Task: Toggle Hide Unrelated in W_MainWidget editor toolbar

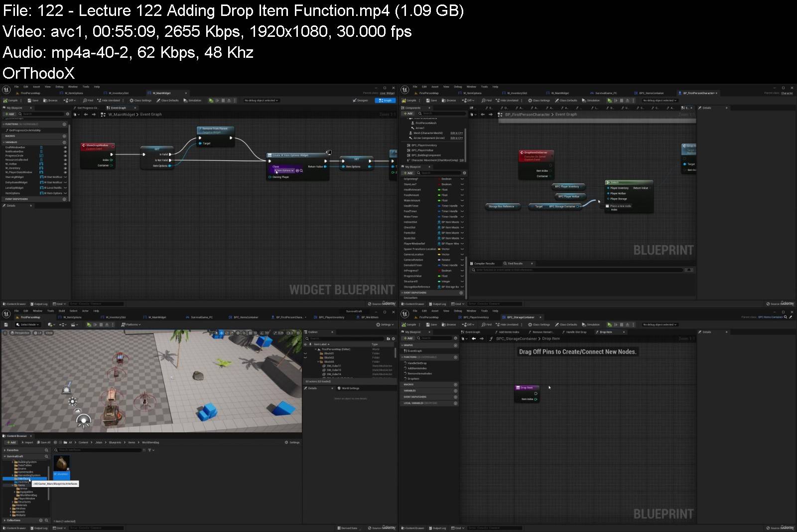Action: coord(109,100)
